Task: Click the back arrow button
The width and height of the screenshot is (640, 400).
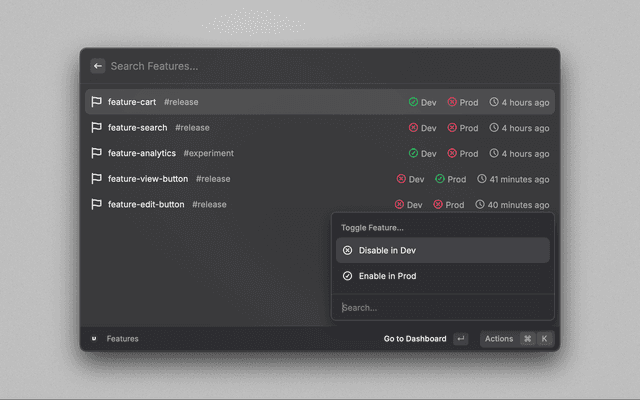Action: (x=98, y=66)
